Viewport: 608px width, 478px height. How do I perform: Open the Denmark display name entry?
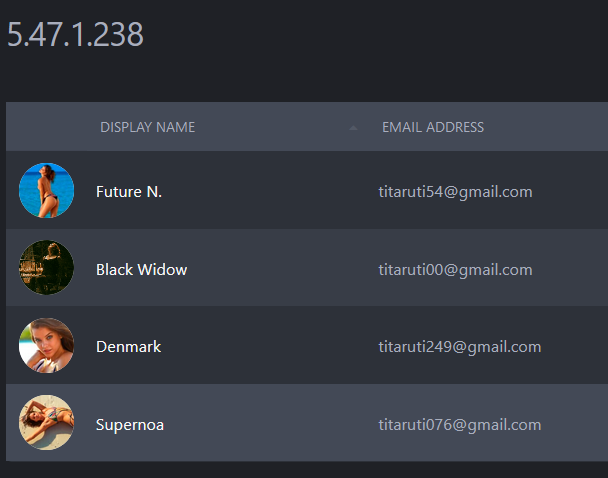tap(128, 347)
